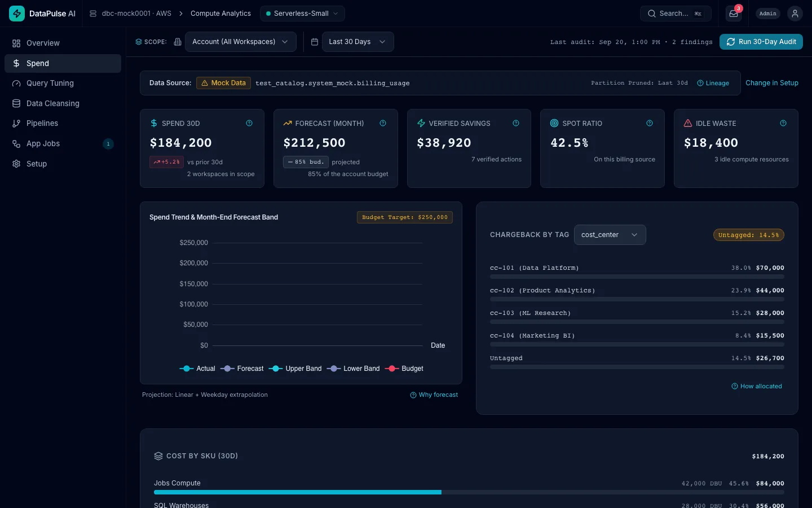Click the help icon on Spot Ratio card
This screenshot has height=508, width=812.
point(650,123)
